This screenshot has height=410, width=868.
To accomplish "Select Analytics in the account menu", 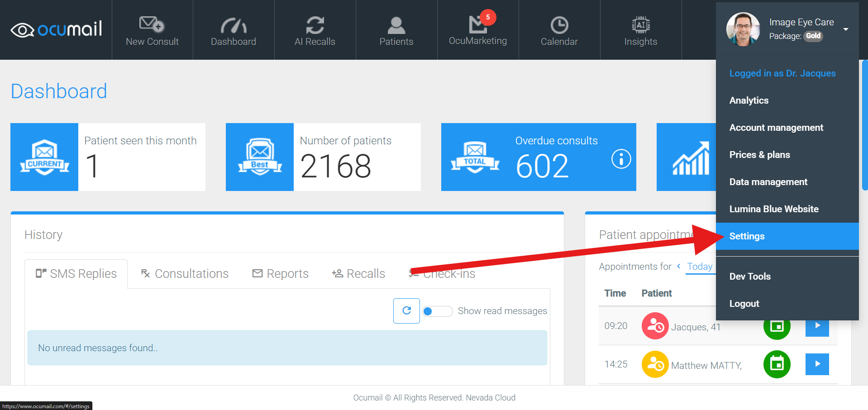I will click(x=787, y=100).
